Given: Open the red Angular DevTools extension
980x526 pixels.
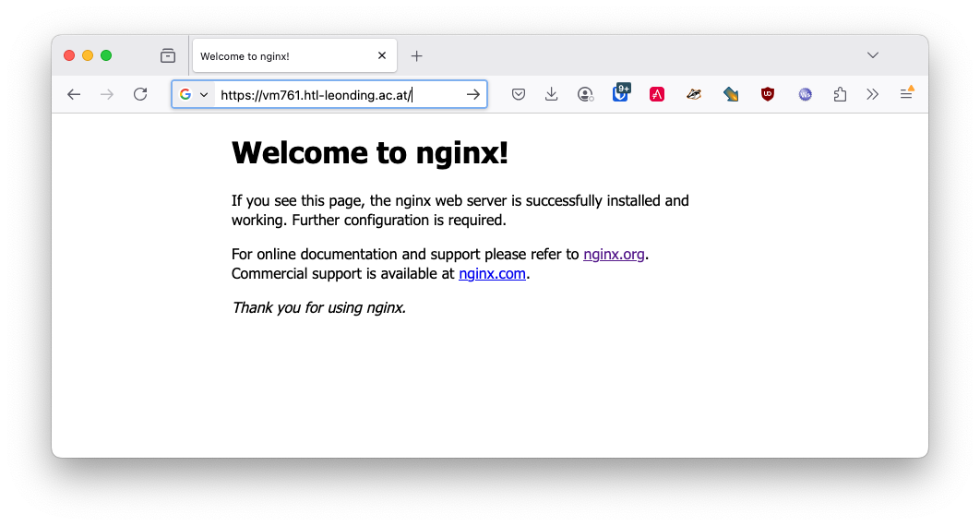Looking at the screenshot, I should click(x=657, y=94).
